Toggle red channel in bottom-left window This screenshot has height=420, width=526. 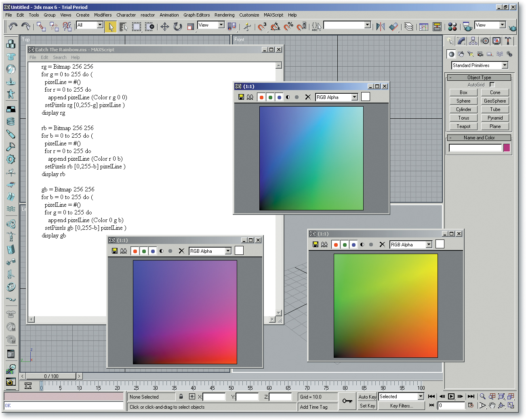[135, 251]
